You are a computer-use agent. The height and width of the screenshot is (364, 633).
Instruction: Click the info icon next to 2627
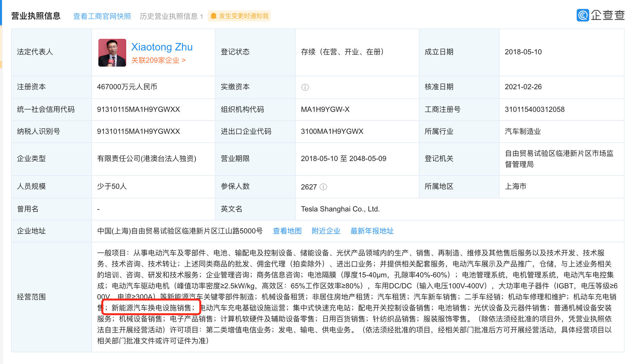[323, 187]
